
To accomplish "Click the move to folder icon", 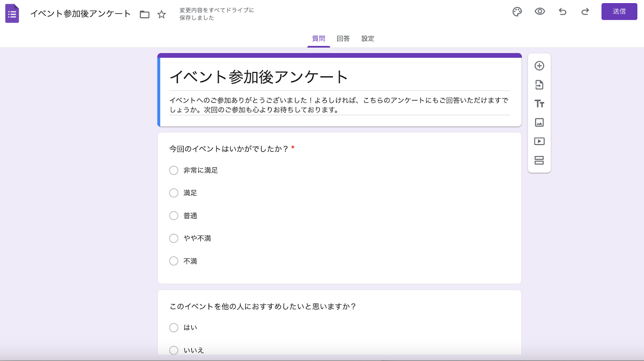I will coord(144,14).
